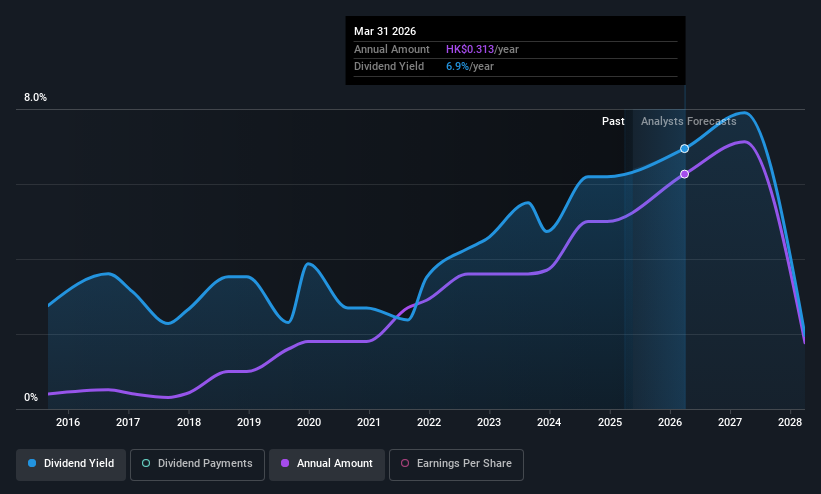Viewport: 821px width, 494px height.
Task: Enable the Earnings Per Share series
Action: 456,464
